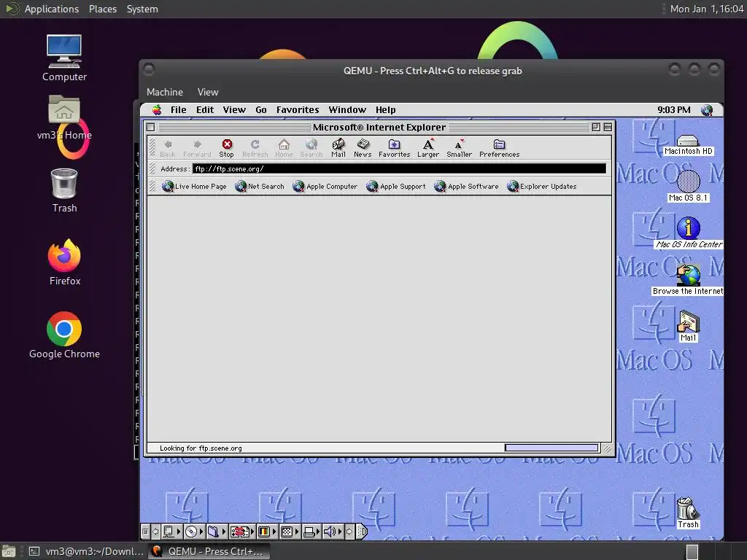Click the Apple Computer link
This screenshot has width=747, height=560.
(x=325, y=186)
